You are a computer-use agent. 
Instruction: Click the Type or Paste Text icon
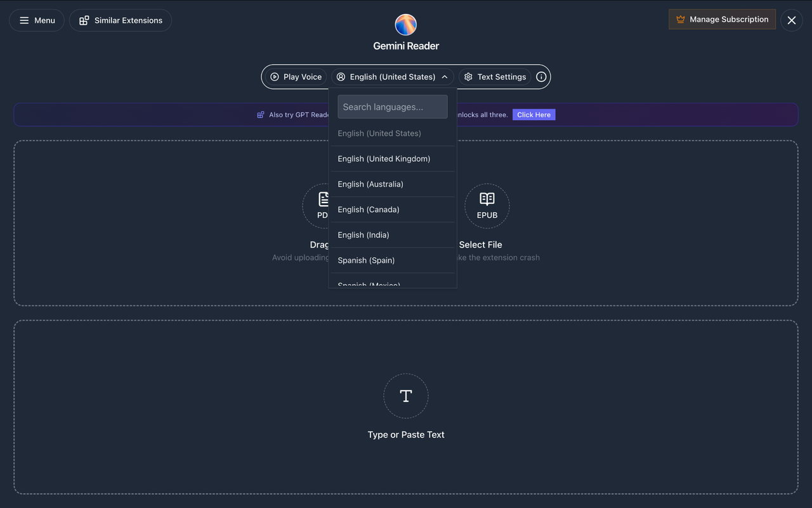pos(406,396)
